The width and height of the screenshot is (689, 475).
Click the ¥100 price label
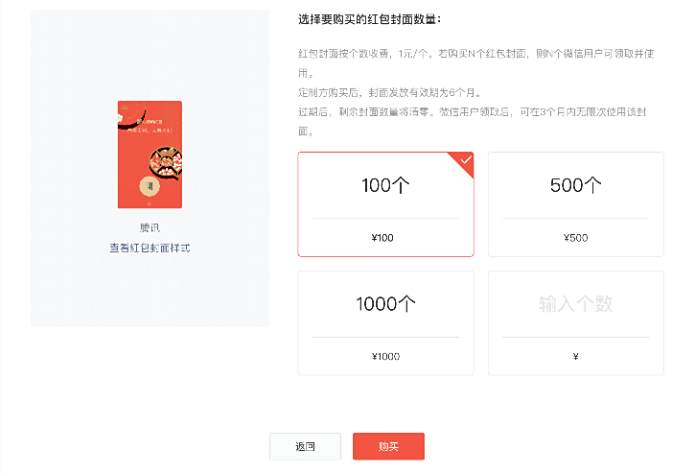tap(382, 238)
